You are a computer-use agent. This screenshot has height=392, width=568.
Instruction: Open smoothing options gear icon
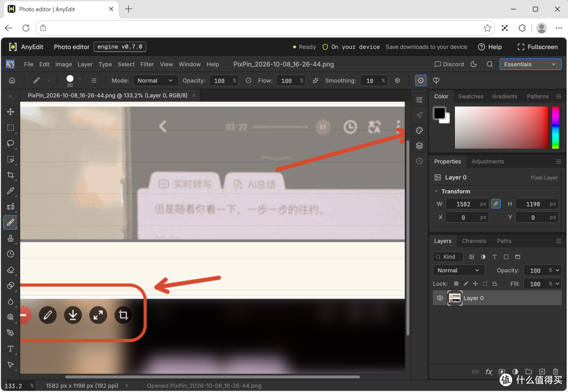tap(398, 80)
